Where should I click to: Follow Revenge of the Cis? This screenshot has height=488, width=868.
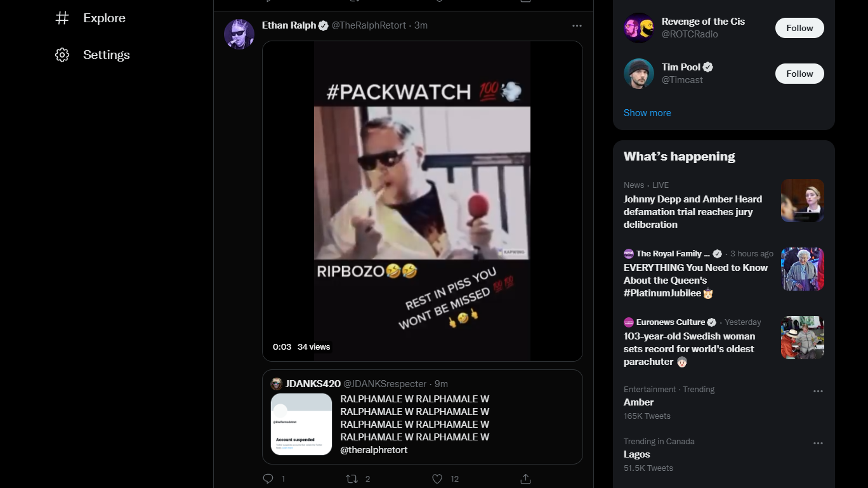pyautogui.click(x=799, y=28)
